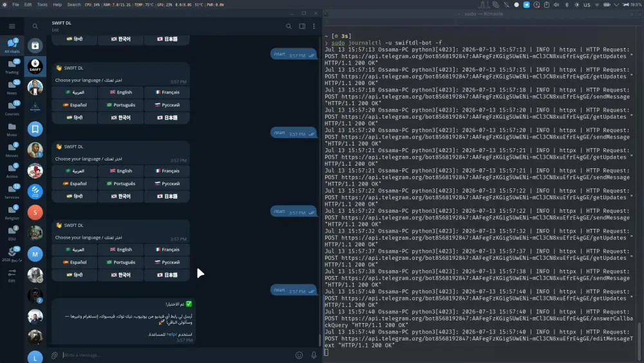Open the Archived chats entry
The image size is (644, 363).
(35, 46)
